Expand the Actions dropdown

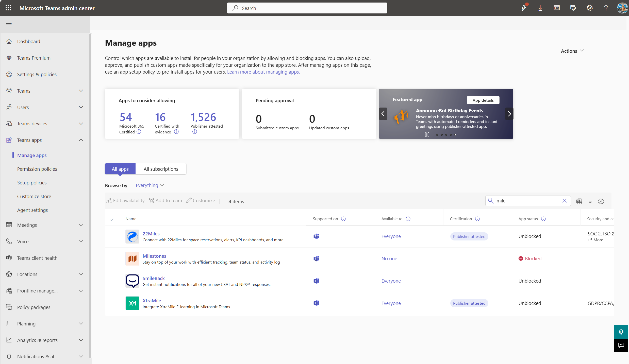(x=572, y=51)
